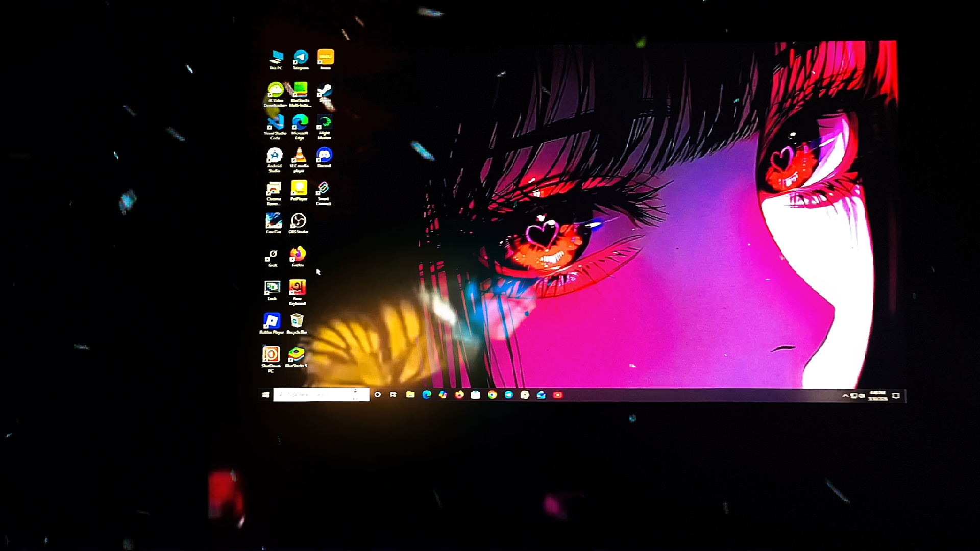The height and width of the screenshot is (551, 980).
Task: Open the Steam desktop shortcut
Action: [325, 93]
